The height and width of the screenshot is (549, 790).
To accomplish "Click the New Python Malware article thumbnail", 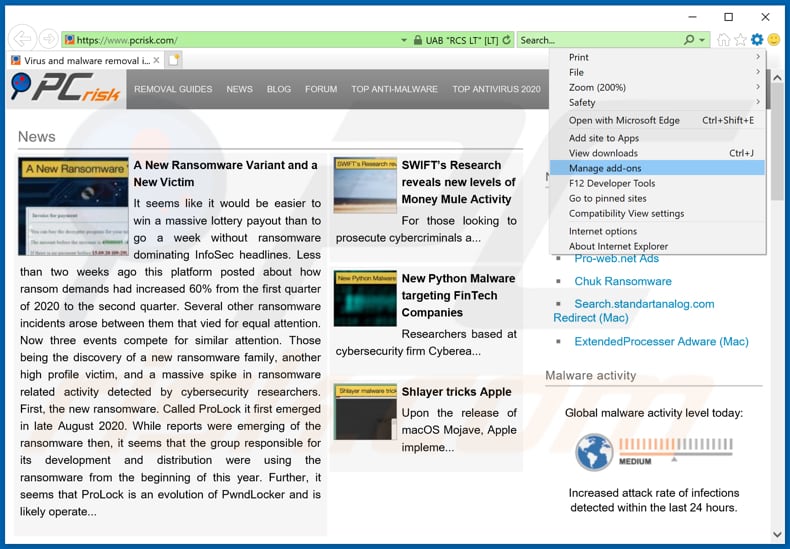I will 365,298.
